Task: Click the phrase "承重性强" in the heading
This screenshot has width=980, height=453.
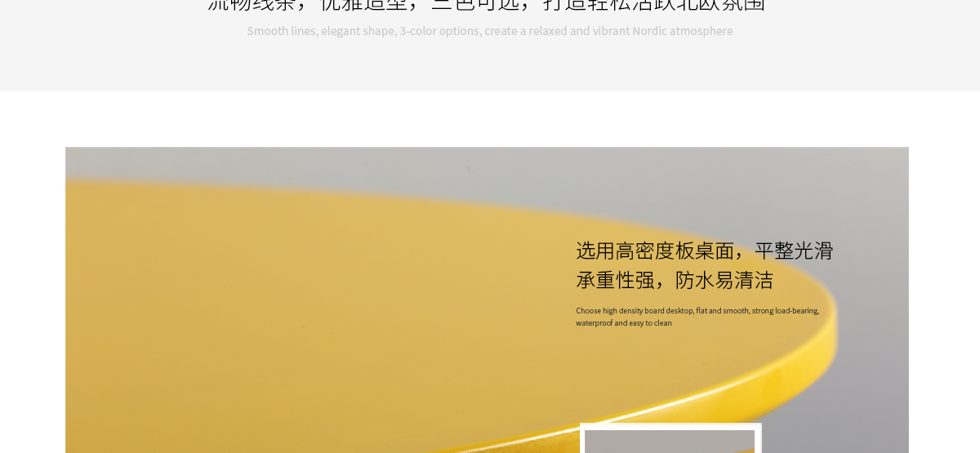Action: pos(615,280)
